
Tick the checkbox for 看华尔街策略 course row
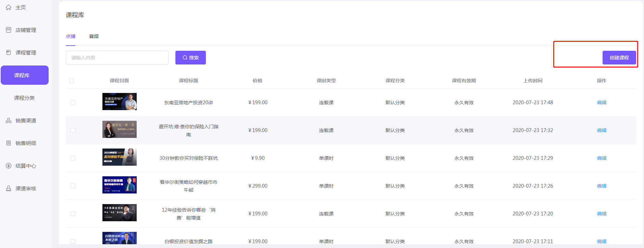pos(73,186)
